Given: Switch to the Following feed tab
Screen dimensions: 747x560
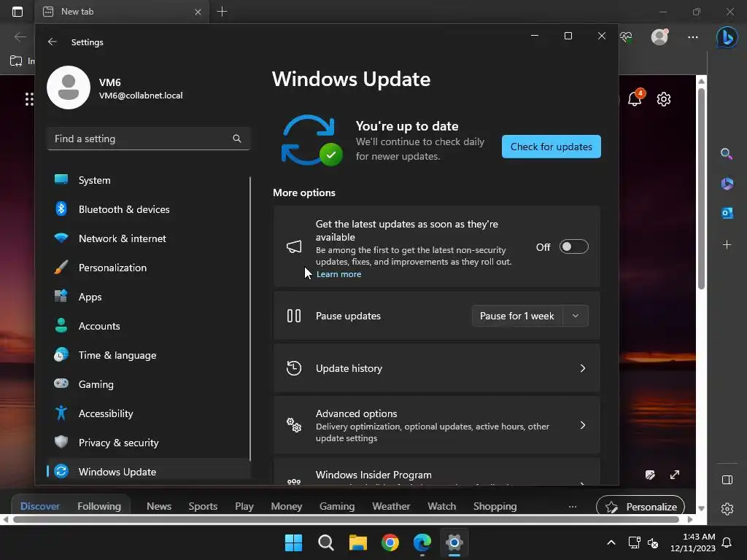Looking at the screenshot, I should (x=99, y=506).
